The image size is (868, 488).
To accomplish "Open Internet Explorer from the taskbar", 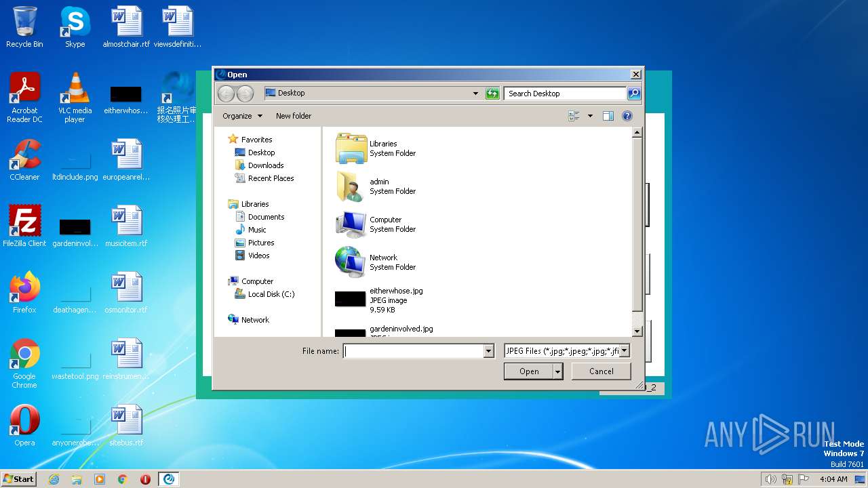I will 54,479.
